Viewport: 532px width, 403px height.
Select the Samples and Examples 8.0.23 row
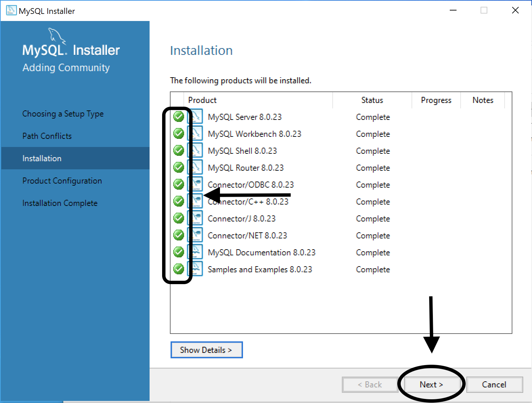tap(341, 269)
